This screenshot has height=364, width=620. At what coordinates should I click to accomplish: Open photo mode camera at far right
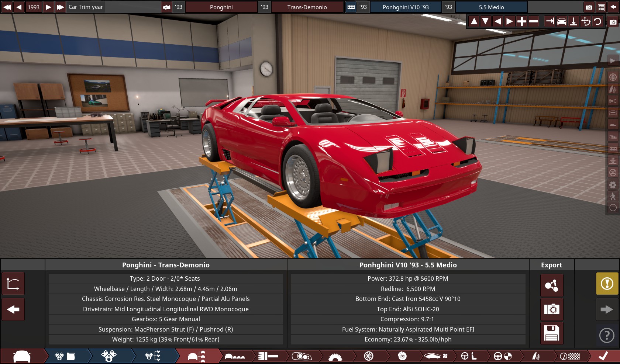click(x=613, y=22)
